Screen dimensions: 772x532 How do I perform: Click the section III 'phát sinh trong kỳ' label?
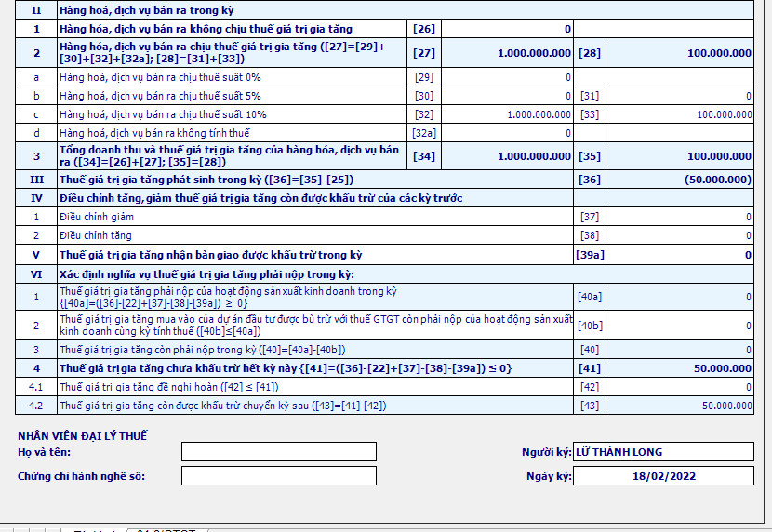[206, 180]
